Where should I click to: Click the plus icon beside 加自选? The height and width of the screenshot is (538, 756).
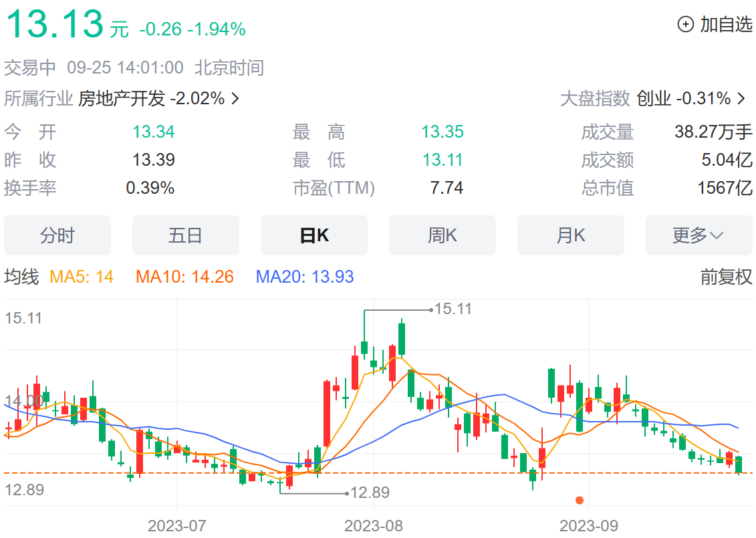[686, 25]
